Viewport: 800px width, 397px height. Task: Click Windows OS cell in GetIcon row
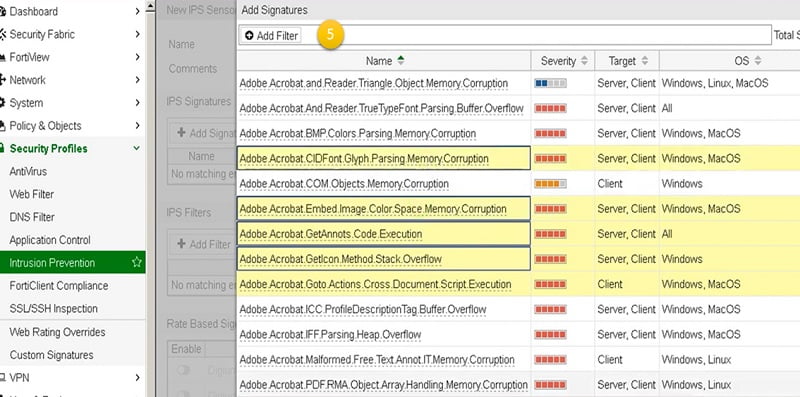coord(682,259)
